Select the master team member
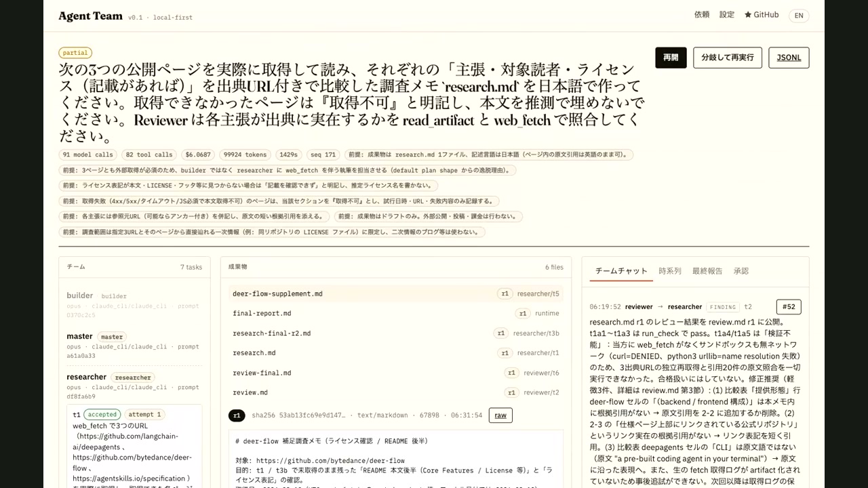The height and width of the screenshot is (488, 868). point(79,336)
